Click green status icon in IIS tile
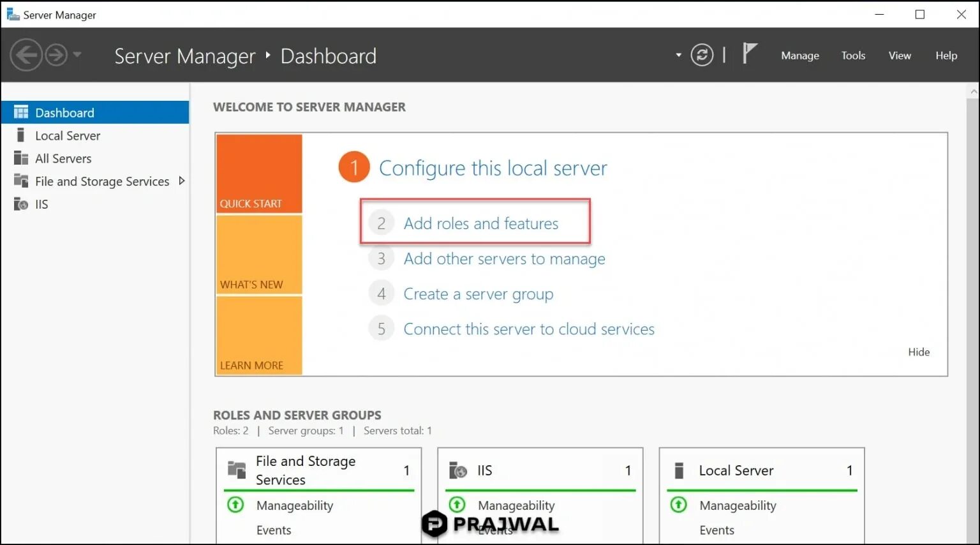Screen dimensions: 980x545 pyautogui.click(x=457, y=505)
